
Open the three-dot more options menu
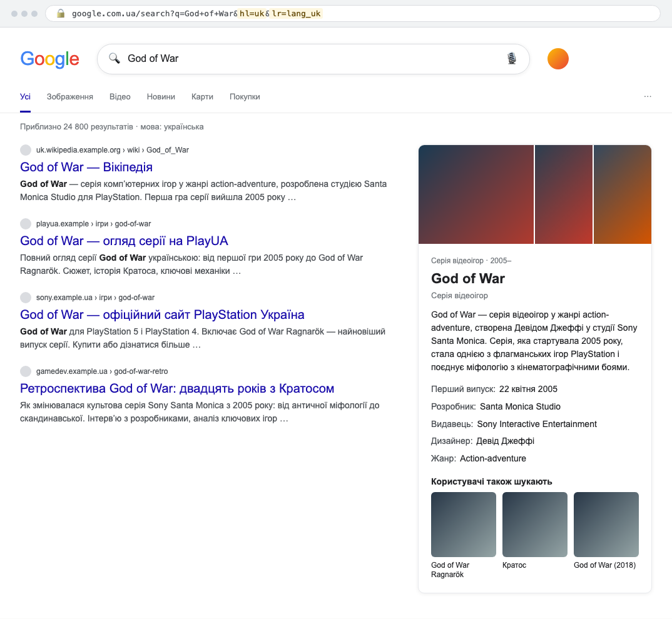(648, 96)
